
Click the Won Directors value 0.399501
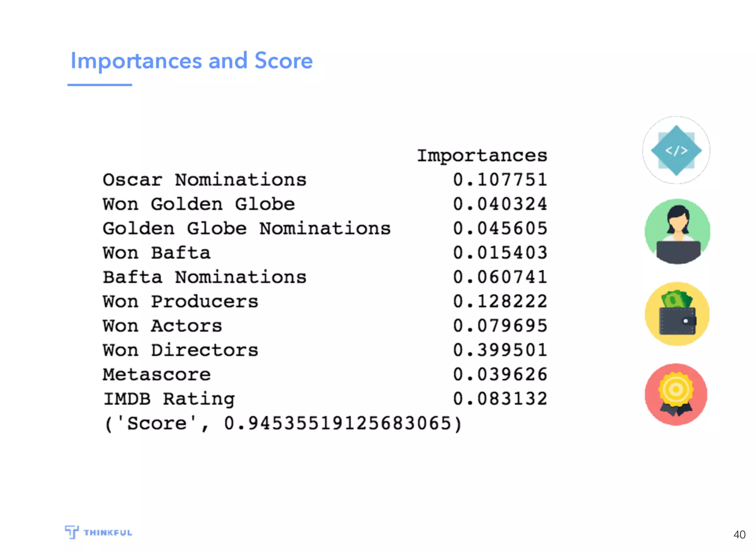[x=500, y=350]
